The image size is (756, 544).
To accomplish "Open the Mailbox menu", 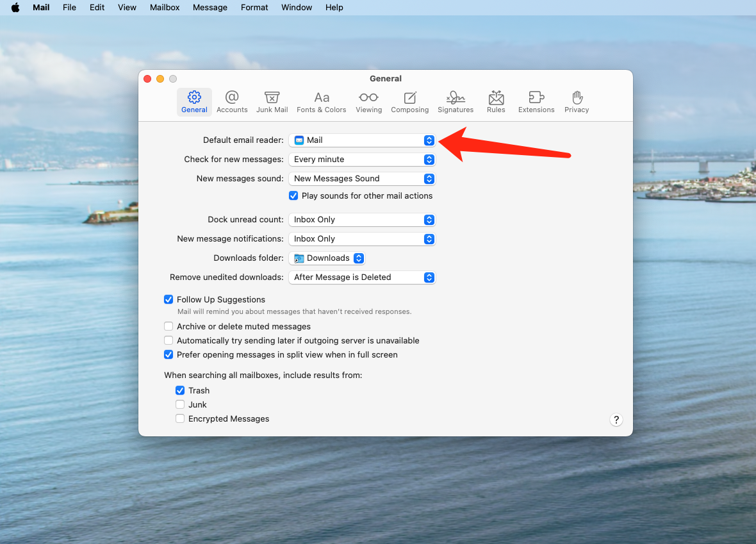I will (x=165, y=7).
